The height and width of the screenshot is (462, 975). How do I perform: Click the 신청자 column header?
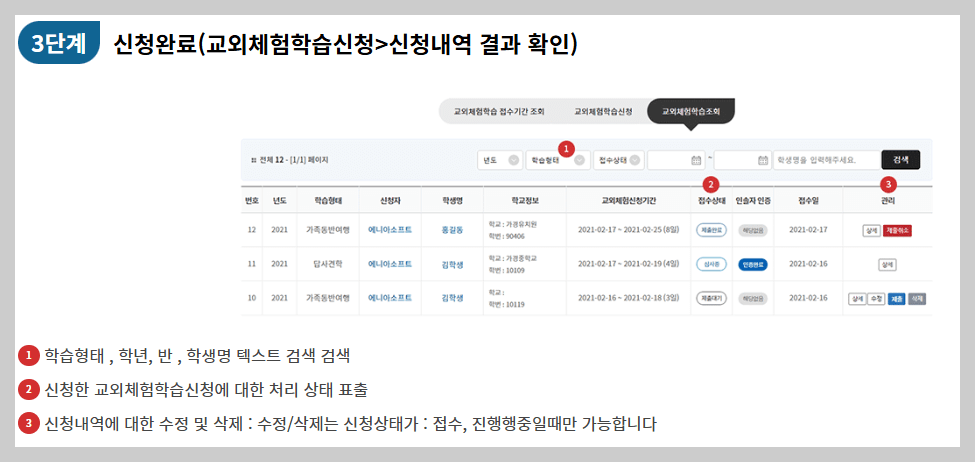tap(390, 201)
